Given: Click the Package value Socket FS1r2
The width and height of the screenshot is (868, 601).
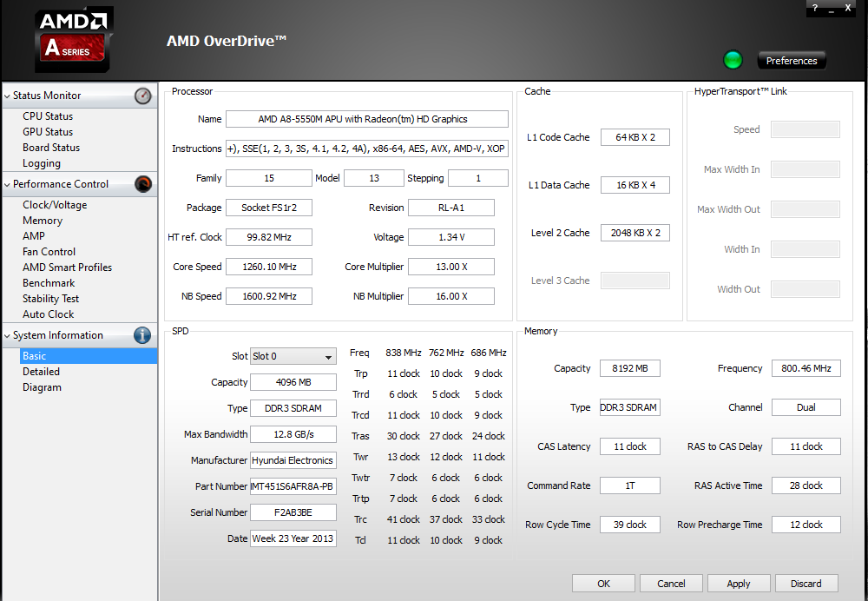Looking at the screenshot, I should [x=269, y=208].
